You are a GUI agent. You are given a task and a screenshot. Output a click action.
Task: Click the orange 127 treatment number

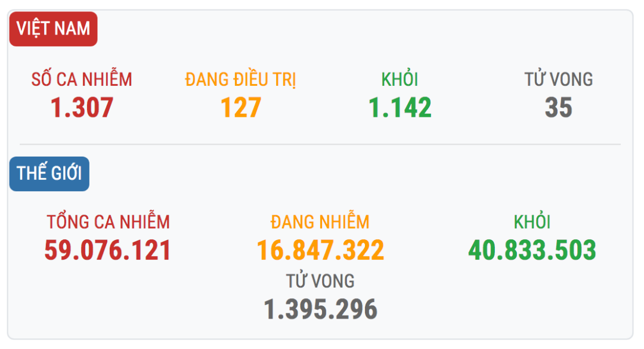tap(241, 108)
